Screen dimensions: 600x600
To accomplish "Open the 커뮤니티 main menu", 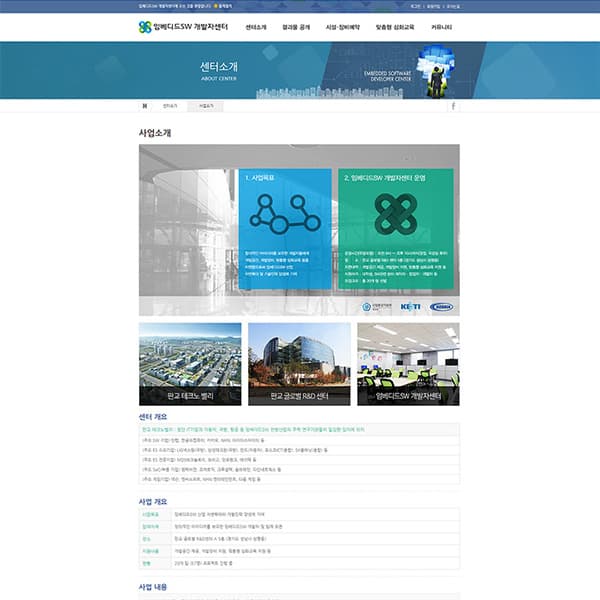I will (441, 27).
